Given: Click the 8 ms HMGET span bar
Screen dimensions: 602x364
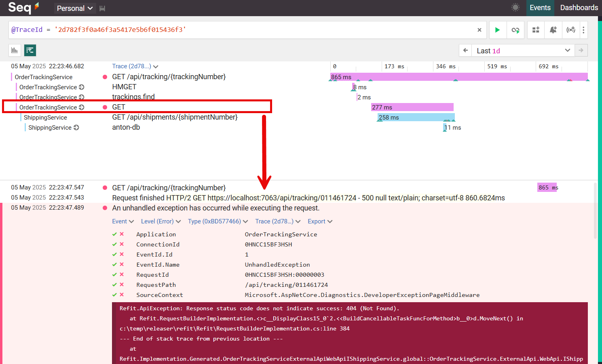Looking at the screenshot, I should click(354, 87).
